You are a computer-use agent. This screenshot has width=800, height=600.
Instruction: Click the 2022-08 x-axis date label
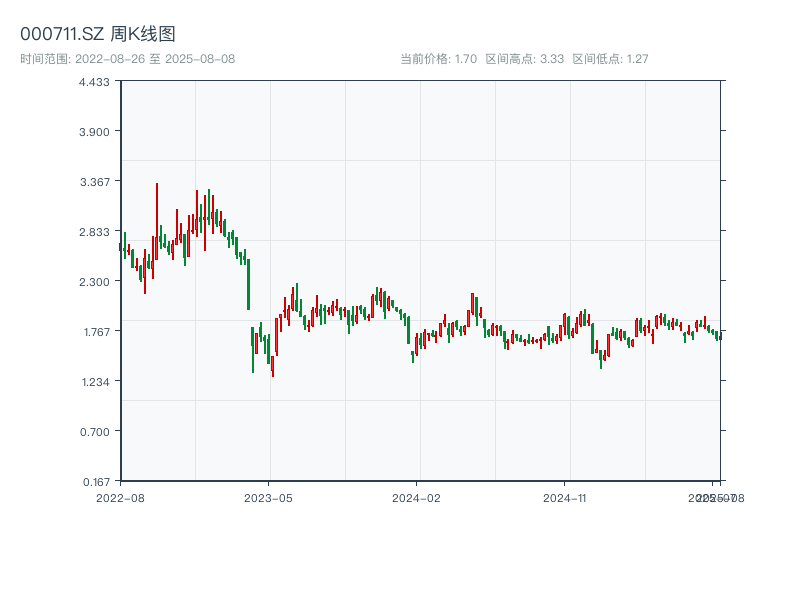point(120,497)
